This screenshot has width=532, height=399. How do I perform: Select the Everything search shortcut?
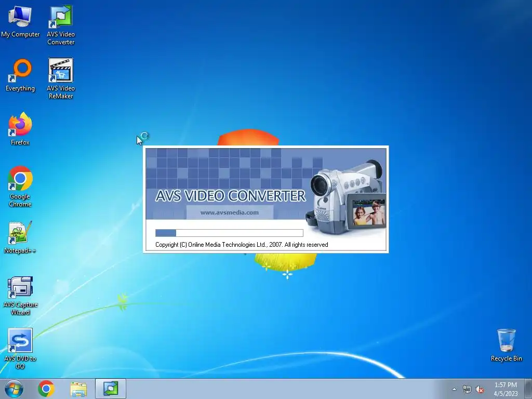[x=20, y=75]
